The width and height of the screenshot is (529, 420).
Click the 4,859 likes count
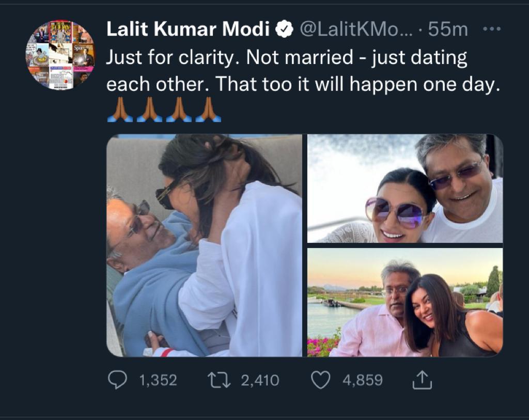pos(363,381)
